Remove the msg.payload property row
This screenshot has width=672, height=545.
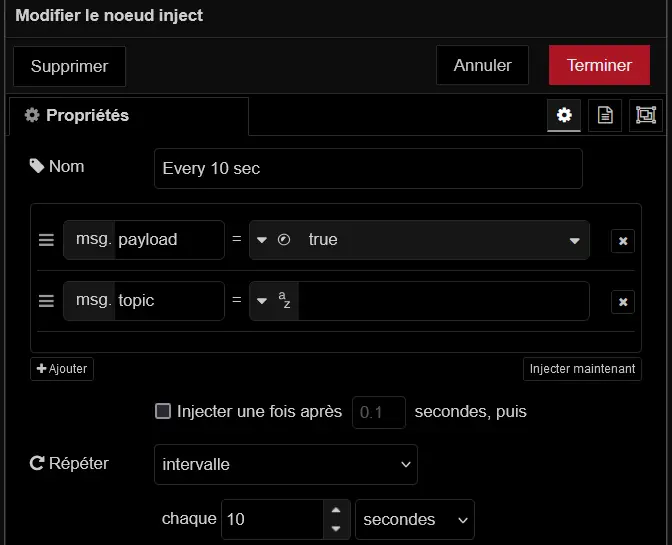pyautogui.click(x=622, y=241)
